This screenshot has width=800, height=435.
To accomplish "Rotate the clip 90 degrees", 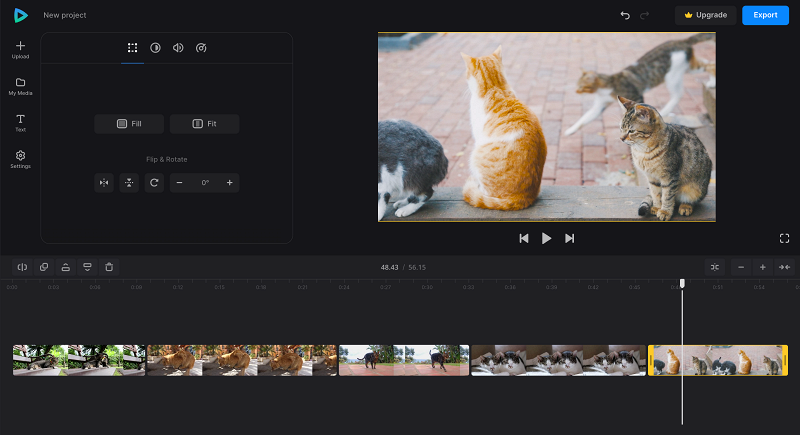I will [x=154, y=183].
